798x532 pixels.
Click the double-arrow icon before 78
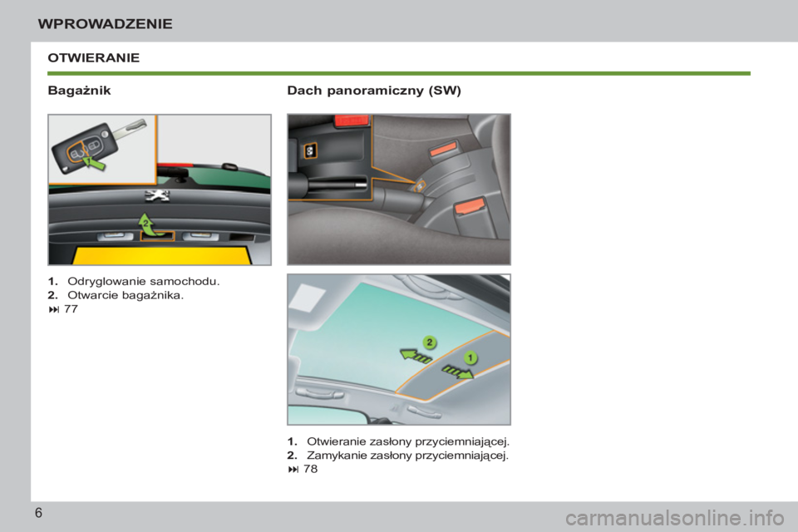point(293,470)
